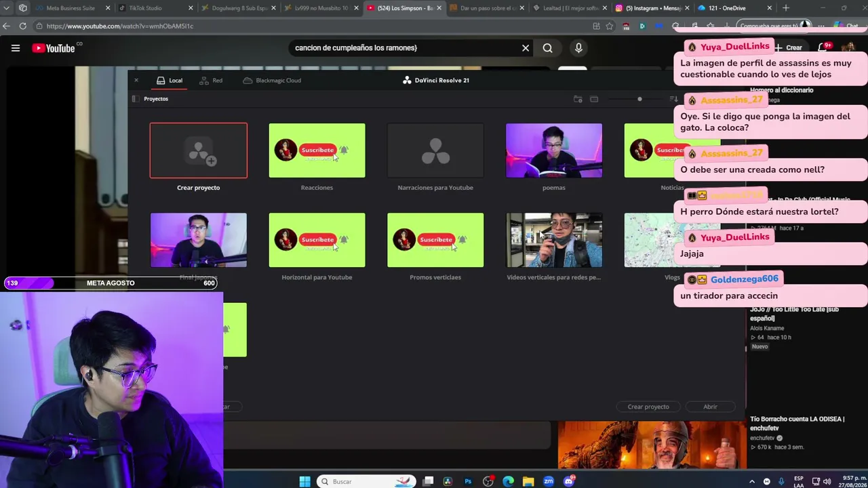Screen dimensions: 868x488
Task: Switch to the TikTok Studio tab
Action: tap(155, 8)
